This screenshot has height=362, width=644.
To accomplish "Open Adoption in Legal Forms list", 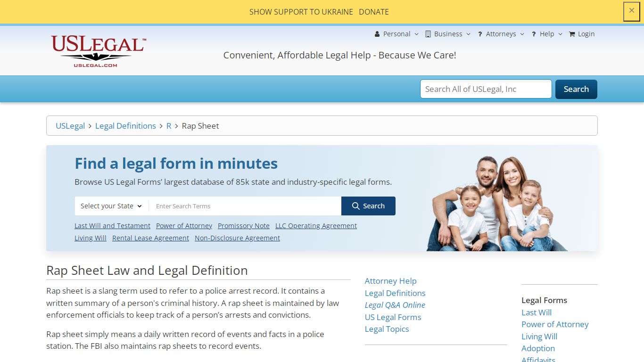I will 538,348.
